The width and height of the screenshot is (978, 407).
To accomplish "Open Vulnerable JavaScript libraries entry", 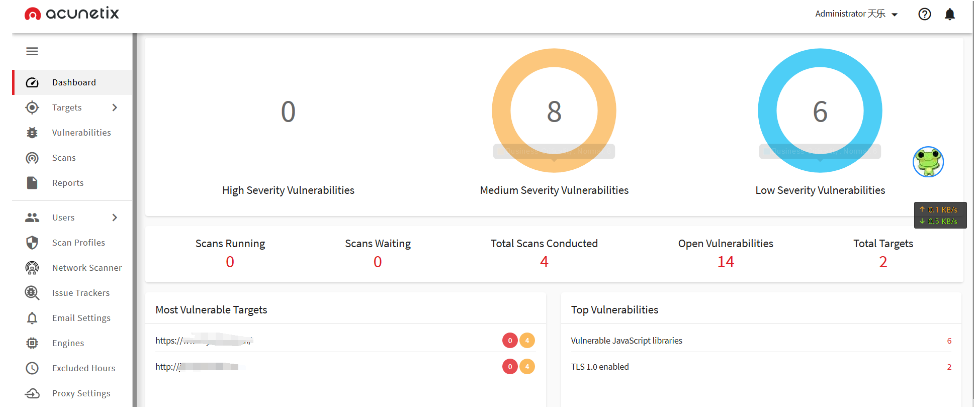I will (x=626, y=341).
